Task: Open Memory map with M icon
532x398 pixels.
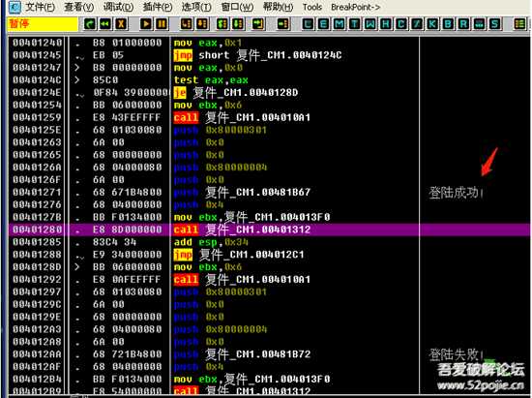Action: click(339, 24)
